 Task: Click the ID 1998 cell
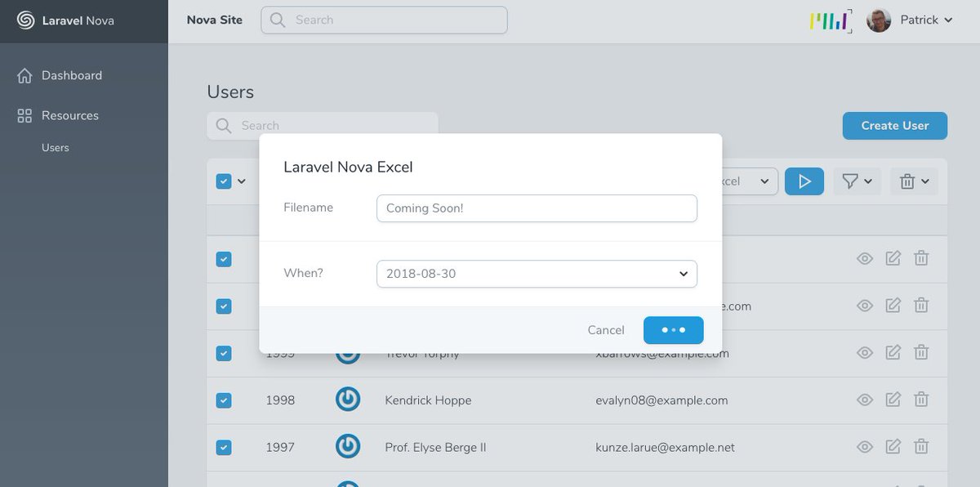280,400
